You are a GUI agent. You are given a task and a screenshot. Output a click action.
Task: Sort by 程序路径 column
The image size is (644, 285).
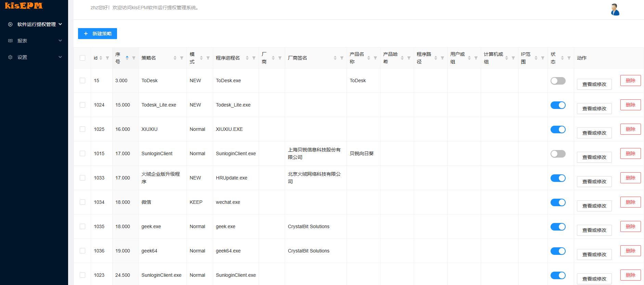[x=436, y=58]
